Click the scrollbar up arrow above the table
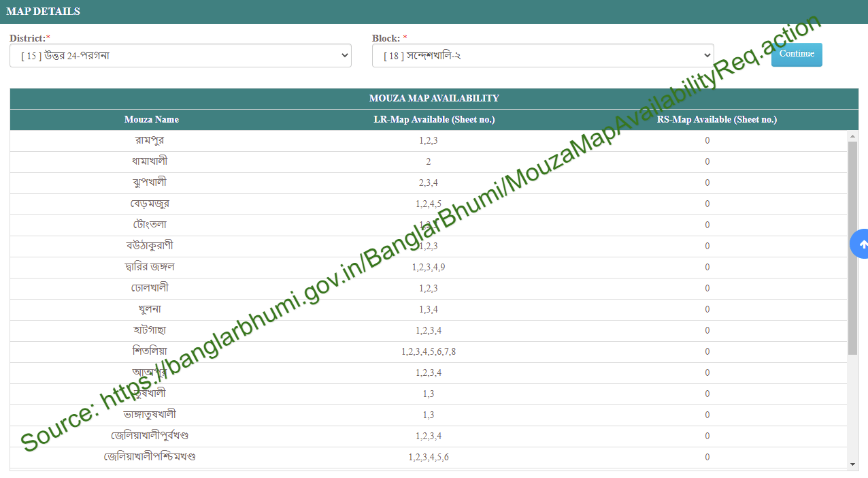The width and height of the screenshot is (868, 478). coord(852,135)
